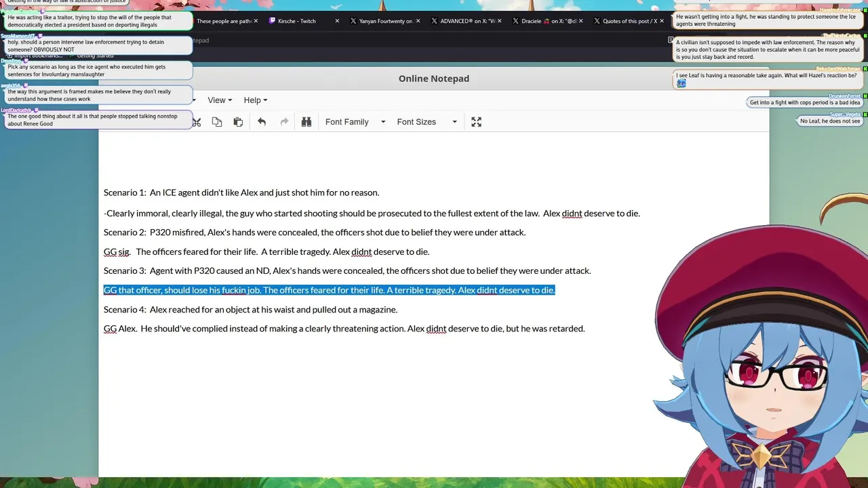Undo the last edit
868x488 pixels.
pos(262,122)
